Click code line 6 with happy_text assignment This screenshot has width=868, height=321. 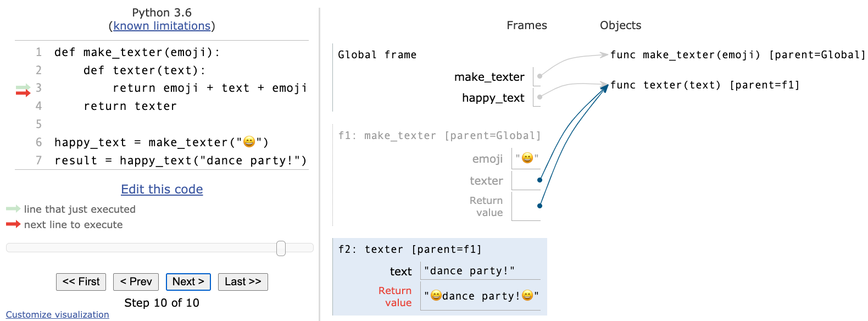[x=162, y=142]
